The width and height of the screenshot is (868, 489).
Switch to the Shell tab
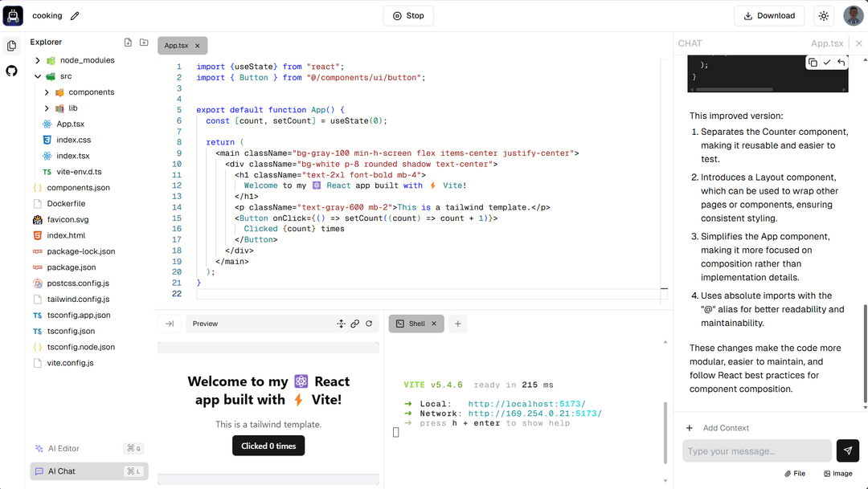tap(416, 324)
